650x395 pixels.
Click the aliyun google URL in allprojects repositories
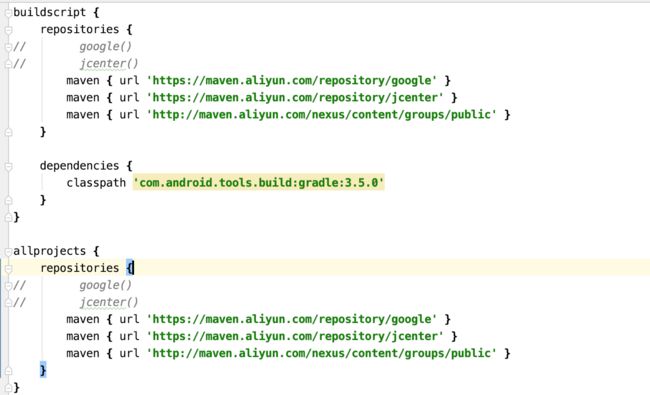coord(292,319)
